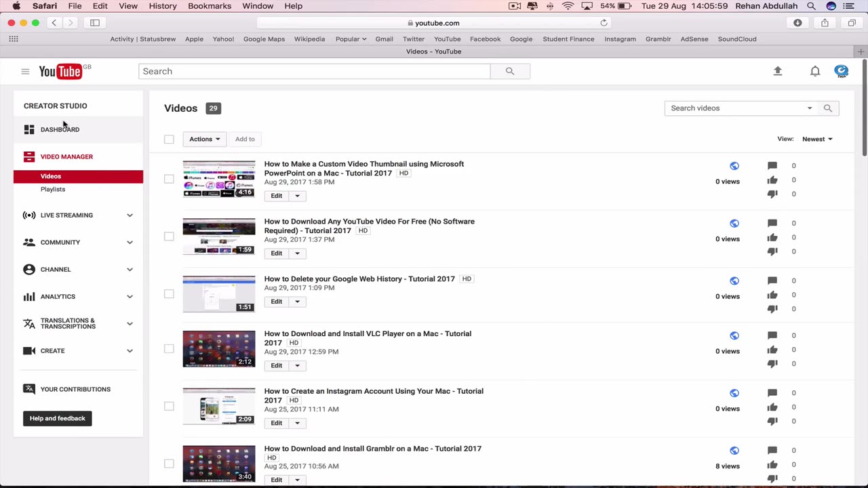This screenshot has width=868, height=488.
Task: Check the Delete Google Web History checkbox
Action: click(169, 294)
